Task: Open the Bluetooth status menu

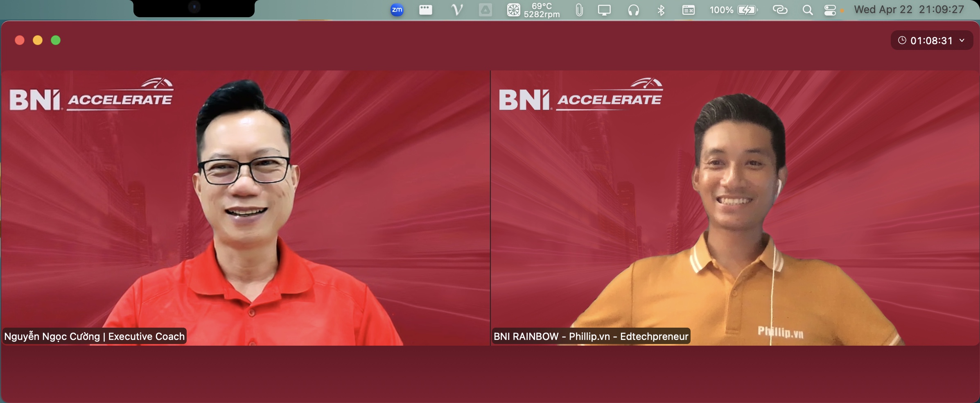Action: 661,10
